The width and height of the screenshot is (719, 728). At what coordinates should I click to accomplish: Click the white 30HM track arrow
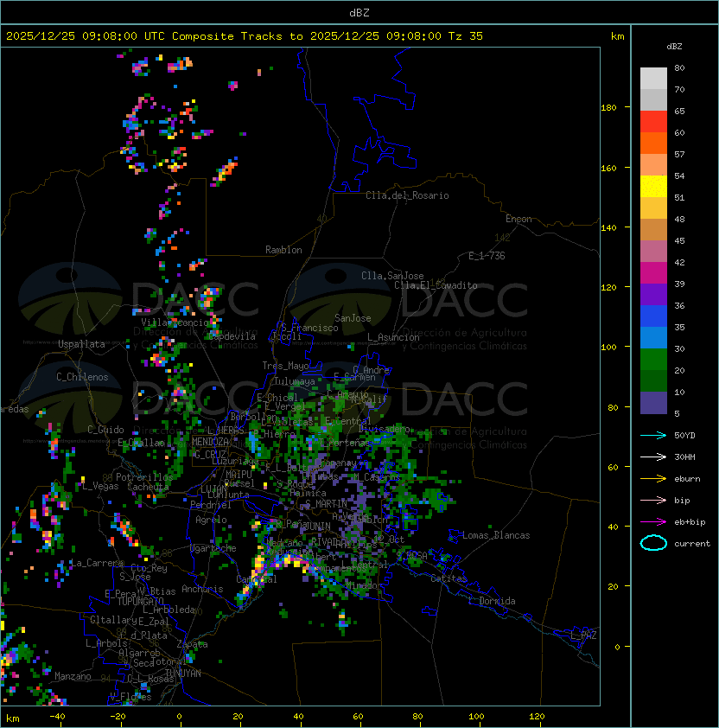click(653, 457)
